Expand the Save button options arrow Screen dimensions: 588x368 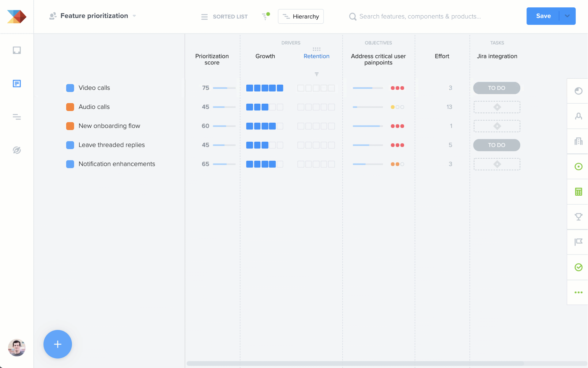(567, 16)
